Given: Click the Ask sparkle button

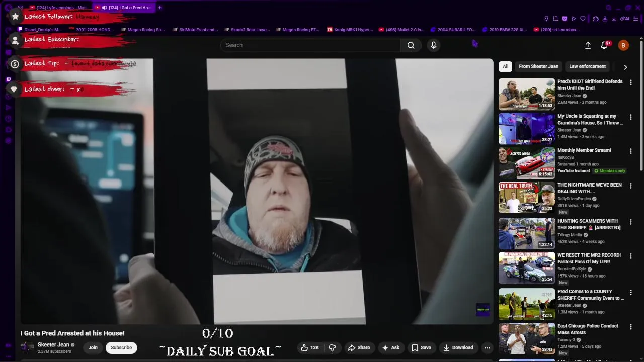Looking at the screenshot, I should pyautogui.click(x=391, y=347).
